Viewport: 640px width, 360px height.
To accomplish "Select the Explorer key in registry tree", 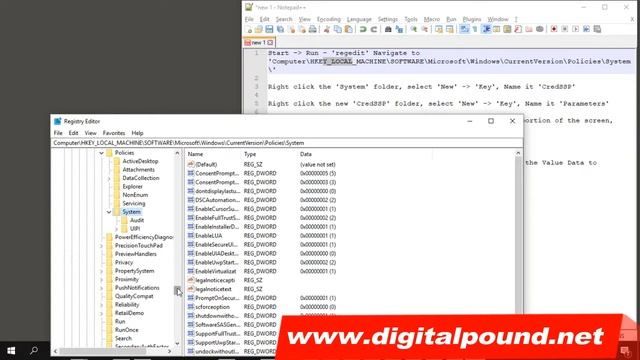I will pyautogui.click(x=132, y=187).
